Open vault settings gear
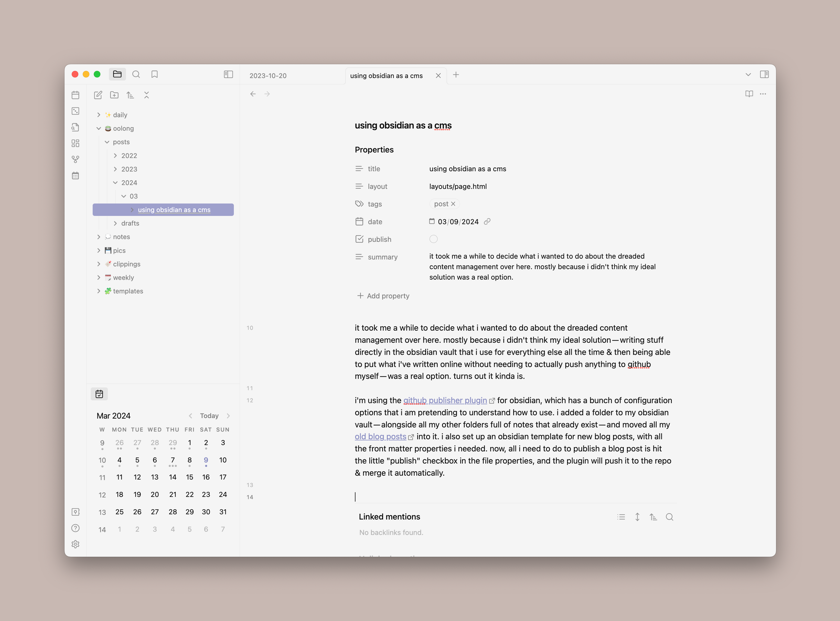 click(76, 544)
